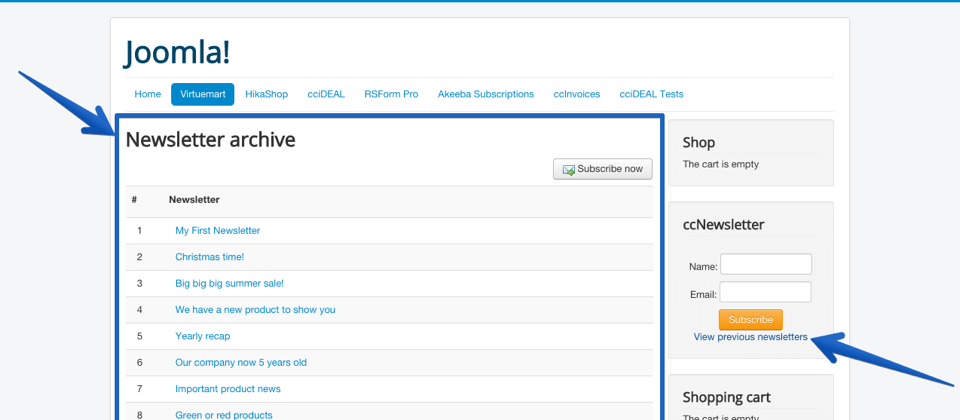Open Green or red products newsletter
The height and width of the screenshot is (420, 960).
tap(223, 415)
